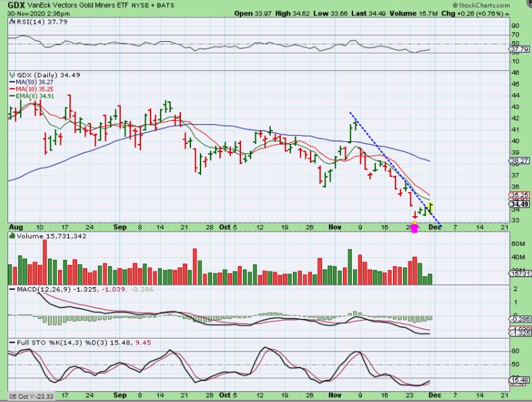Click the Volume panel bar-chart icon

(x=12, y=236)
